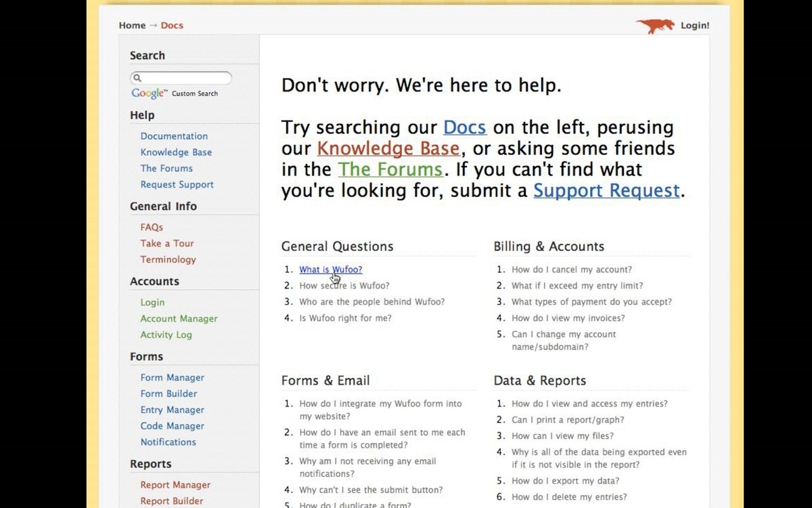
Task: Open Is Wufoo right for me? question
Action: [345, 318]
